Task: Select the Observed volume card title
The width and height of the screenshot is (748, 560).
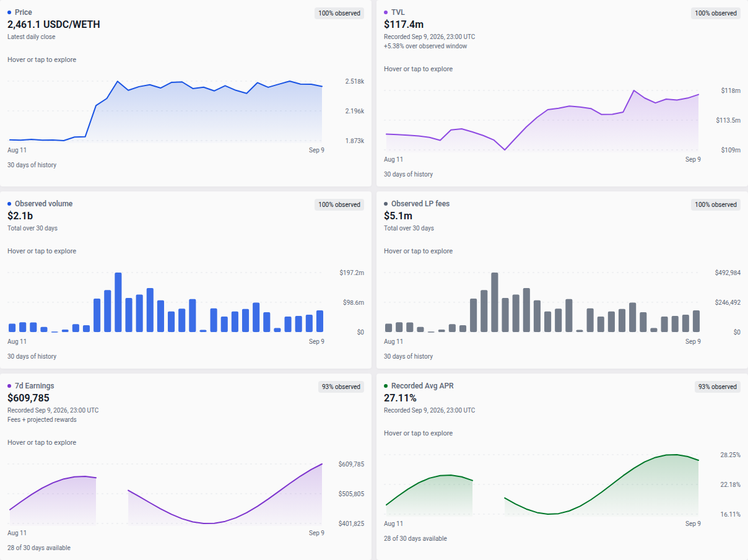Action: coord(43,204)
